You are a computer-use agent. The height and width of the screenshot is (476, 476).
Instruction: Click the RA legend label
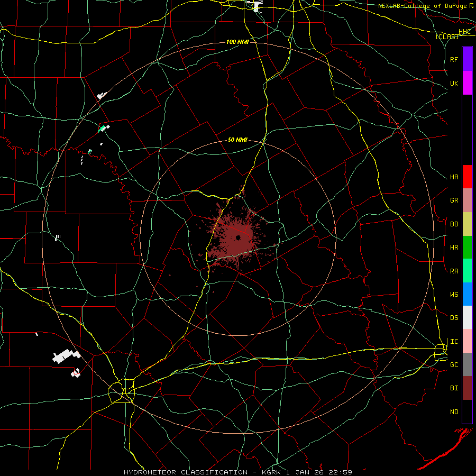(x=454, y=271)
